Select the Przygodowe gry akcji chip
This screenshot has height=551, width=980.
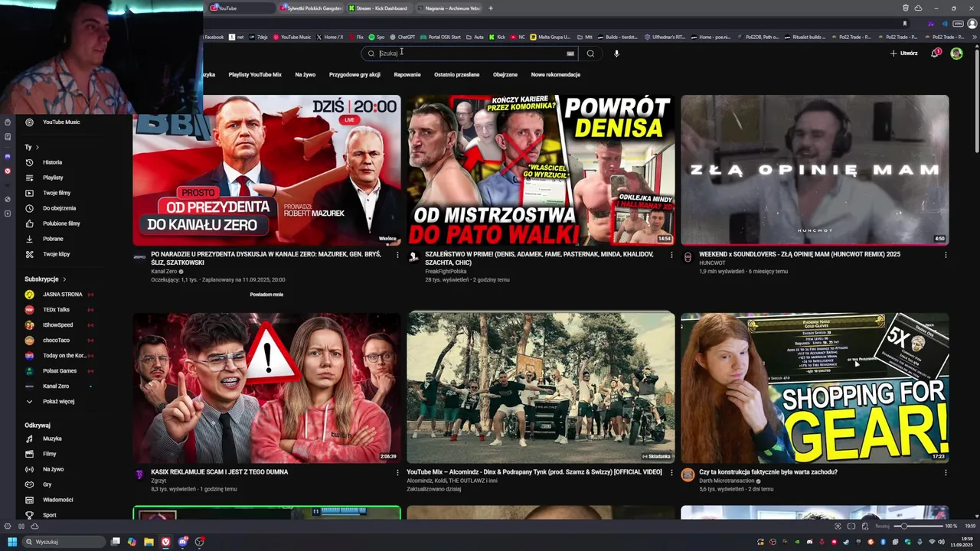[354, 75]
